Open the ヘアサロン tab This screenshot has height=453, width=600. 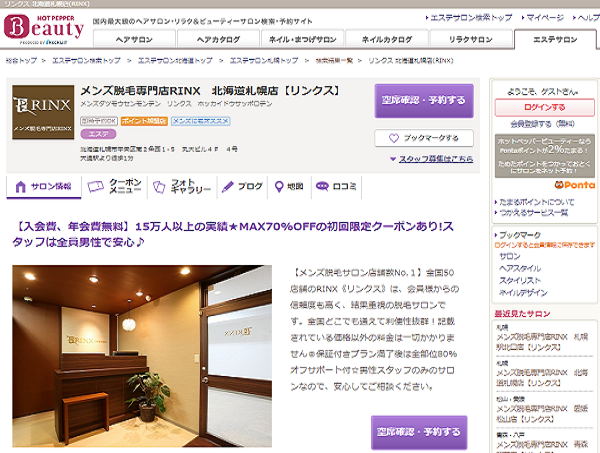[x=134, y=39]
